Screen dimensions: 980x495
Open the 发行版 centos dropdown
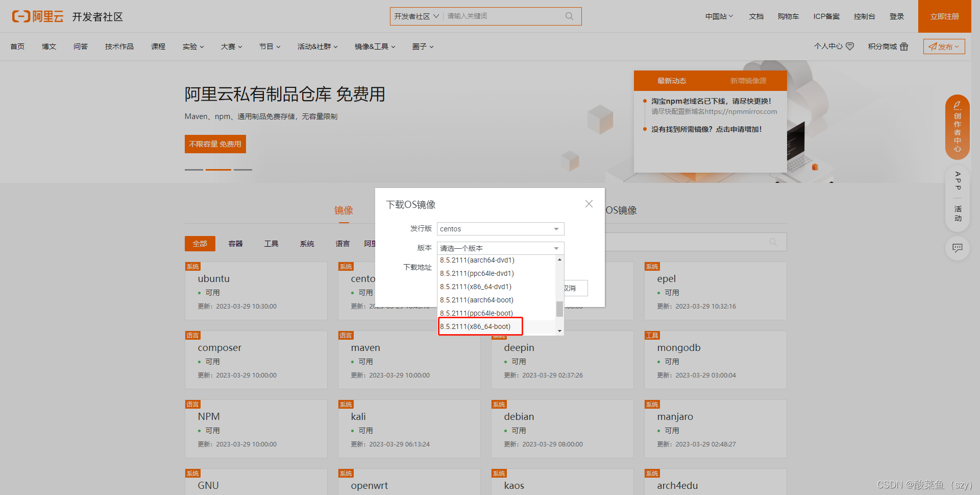[x=500, y=229]
